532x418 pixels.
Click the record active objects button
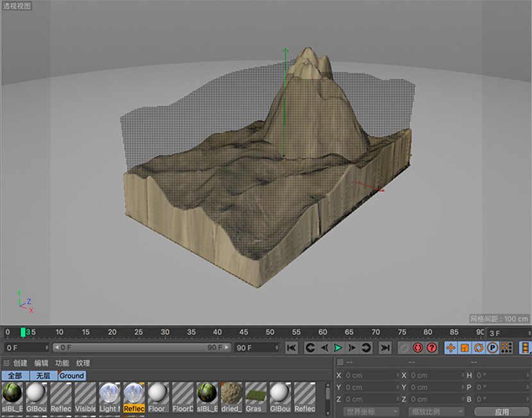tap(404, 347)
